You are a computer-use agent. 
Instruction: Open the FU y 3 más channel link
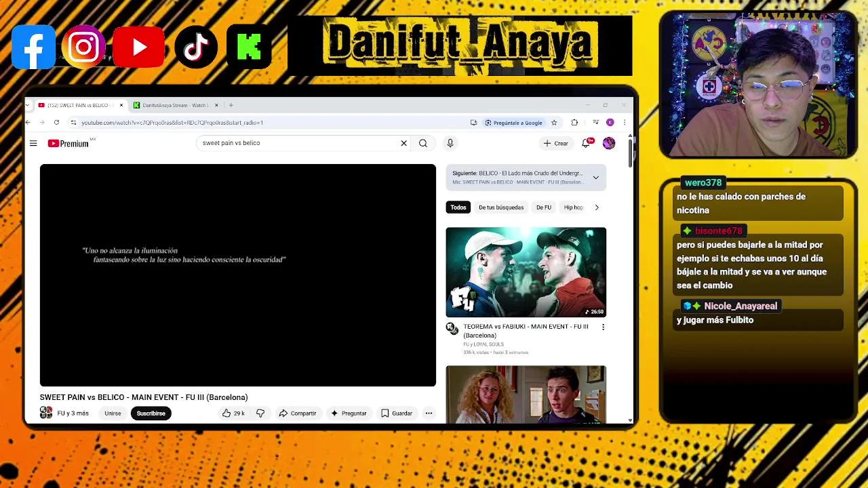[x=73, y=413]
